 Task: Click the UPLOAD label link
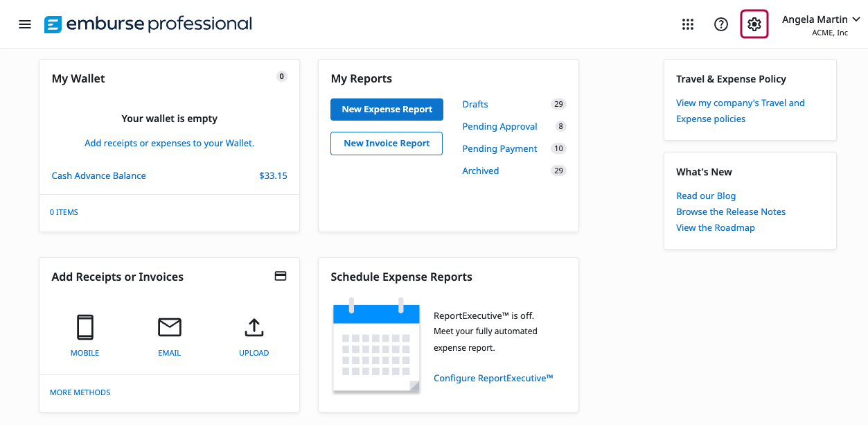point(254,353)
